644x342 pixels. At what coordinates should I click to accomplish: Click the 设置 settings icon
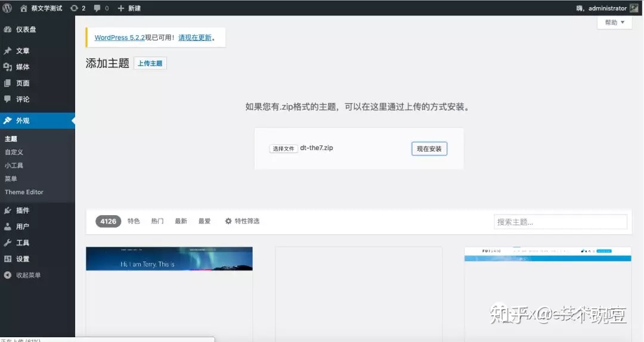(x=7, y=259)
